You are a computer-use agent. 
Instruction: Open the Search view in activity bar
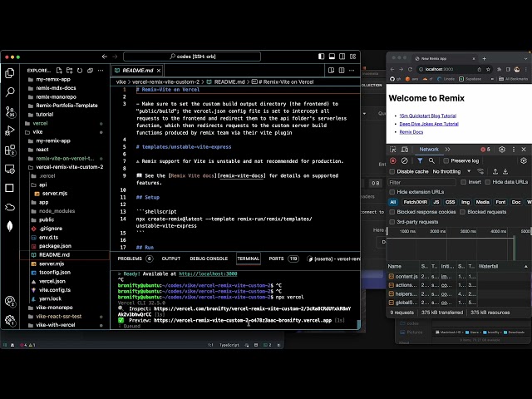(x=10, y=91)
